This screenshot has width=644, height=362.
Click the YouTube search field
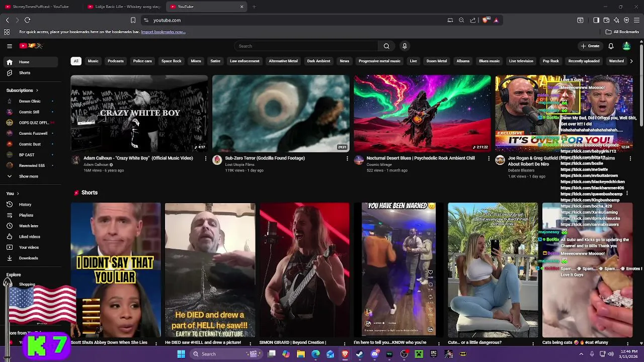(x=306, y=46)
